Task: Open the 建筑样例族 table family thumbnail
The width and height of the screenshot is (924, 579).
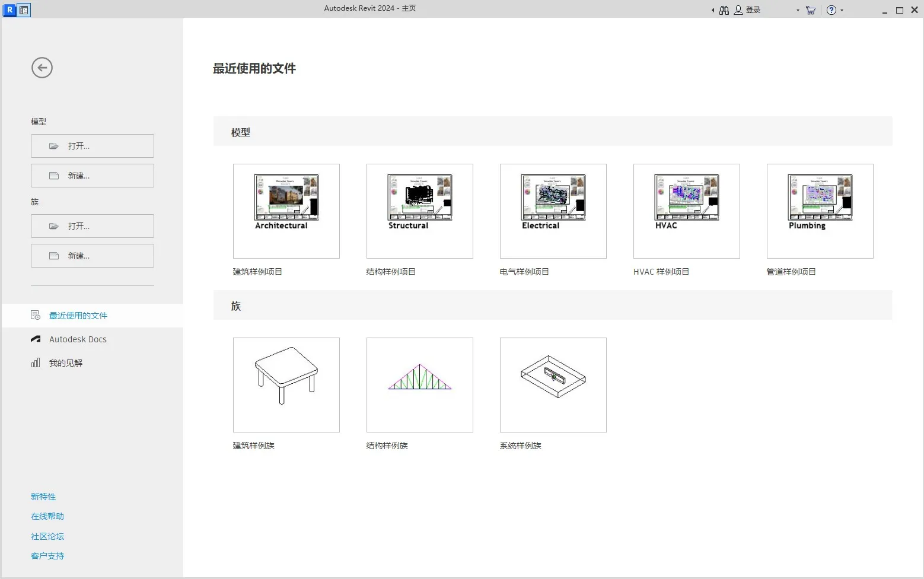Action: point(286,384)
